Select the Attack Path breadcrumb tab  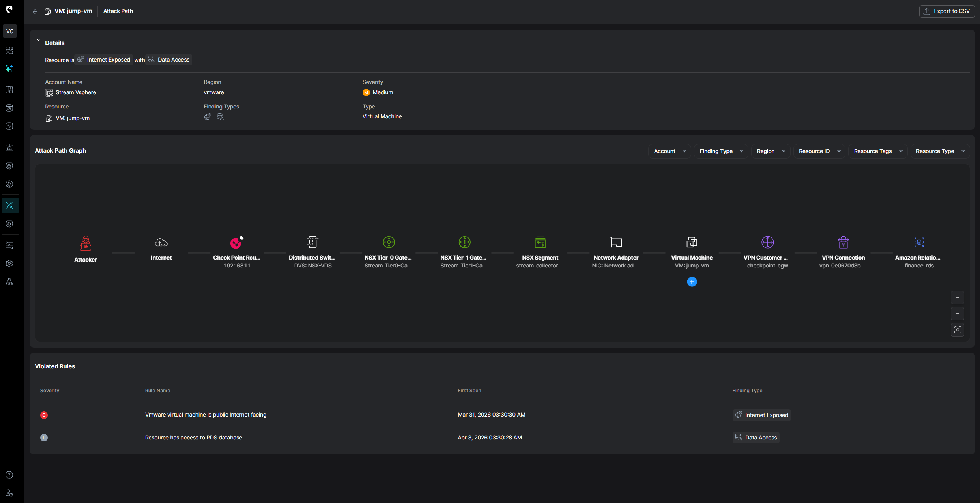118,11
